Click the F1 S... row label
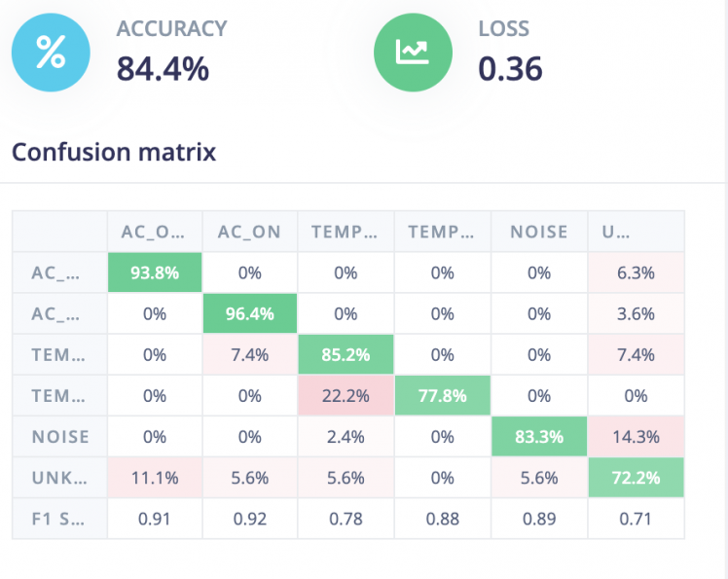 pyautogui.click(x=60, y=519)
